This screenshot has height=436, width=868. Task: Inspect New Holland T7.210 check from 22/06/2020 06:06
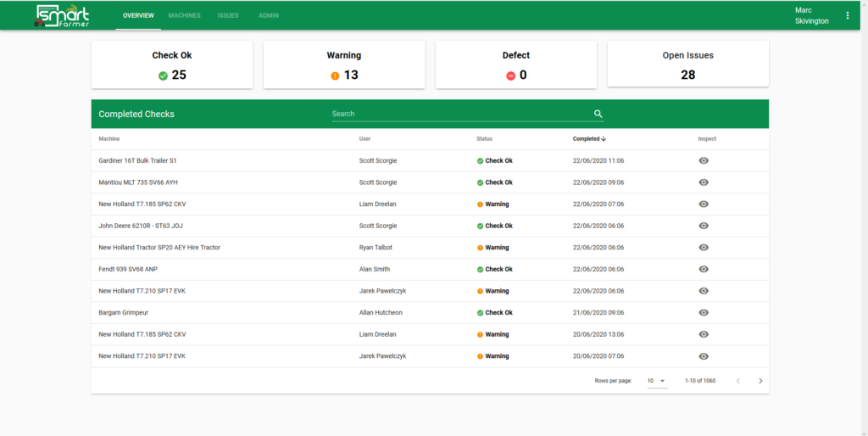704,291
